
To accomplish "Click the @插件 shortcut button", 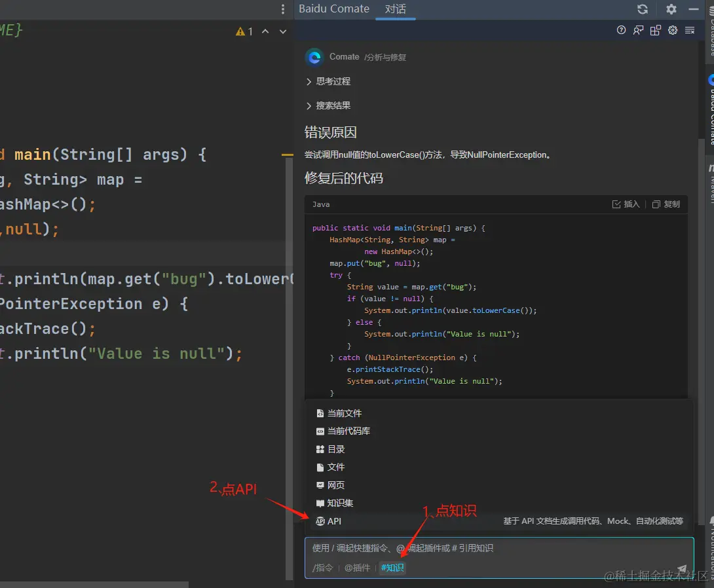I will [x=358, y=568].
